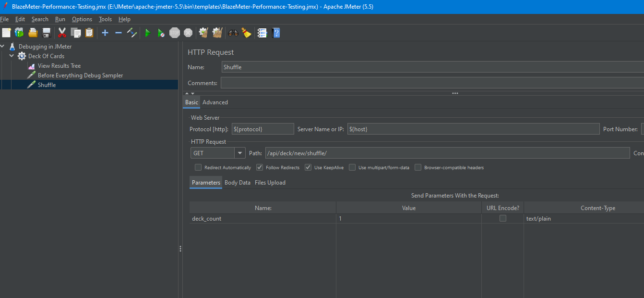644x298 pixels.
Task: Click the Stop sign icon
Action: (175, 33)
